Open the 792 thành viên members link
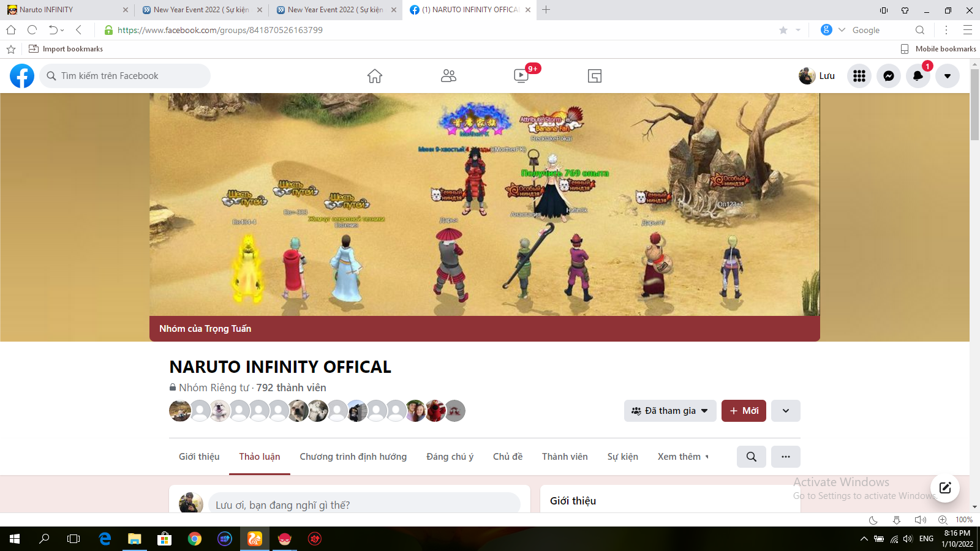Screen dimensions: 980x551 [291, 388]
